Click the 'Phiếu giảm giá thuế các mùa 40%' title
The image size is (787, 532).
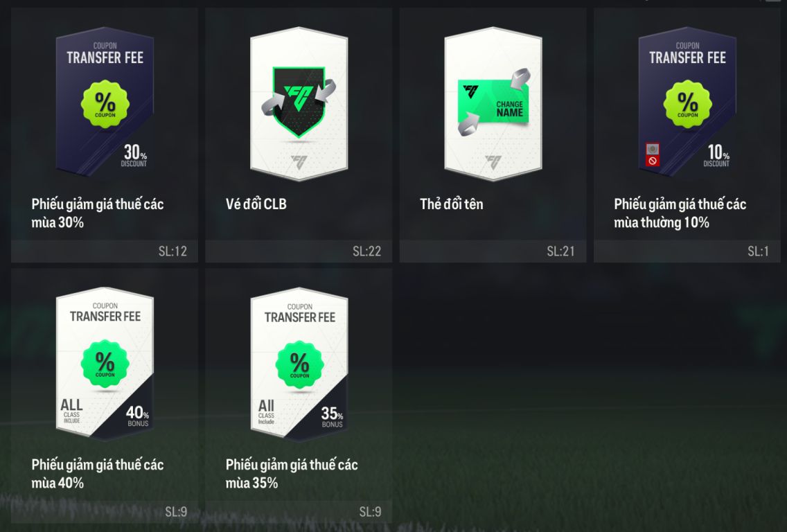pyautogui.click(x=98, y=474)
